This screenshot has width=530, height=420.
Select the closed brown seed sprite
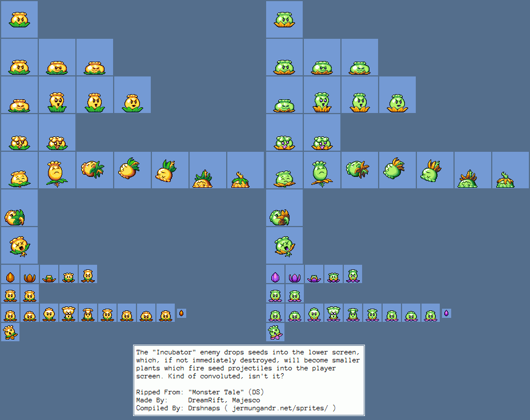click(10, 277)
